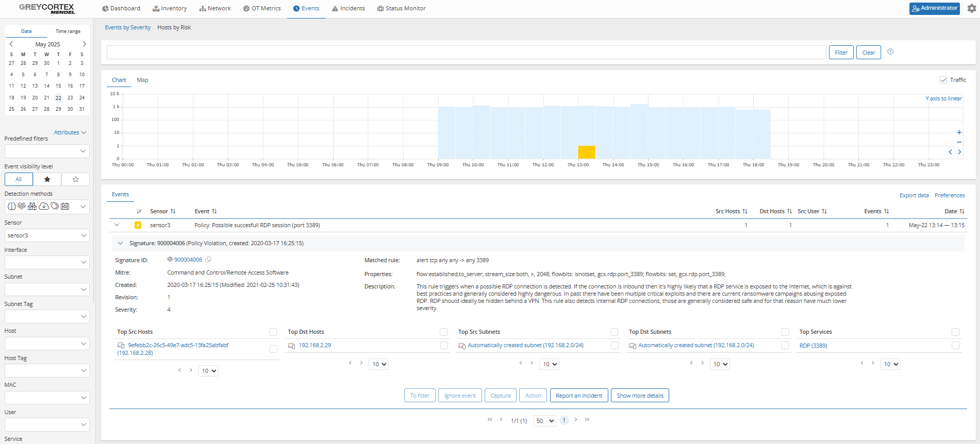Click the help question mark icon

(890, 52)
